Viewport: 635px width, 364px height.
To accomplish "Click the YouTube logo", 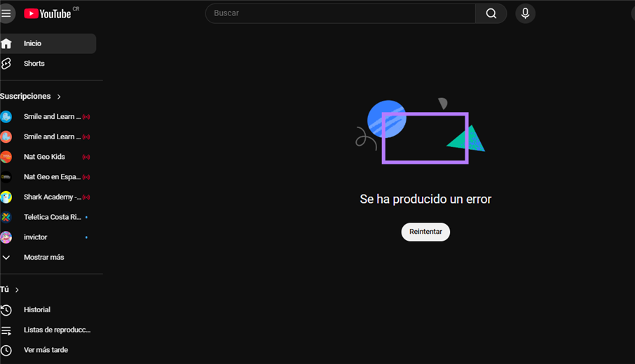I will (x=48, y=14).
